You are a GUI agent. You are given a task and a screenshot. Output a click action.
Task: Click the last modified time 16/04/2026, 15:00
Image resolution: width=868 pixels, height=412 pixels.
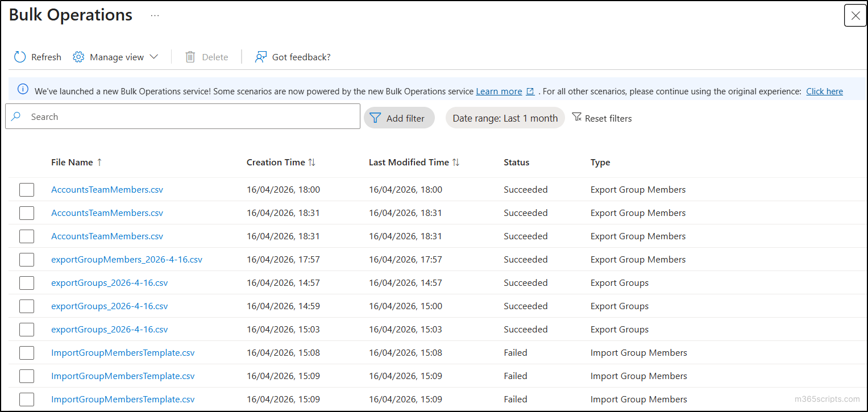pos(405,306)
